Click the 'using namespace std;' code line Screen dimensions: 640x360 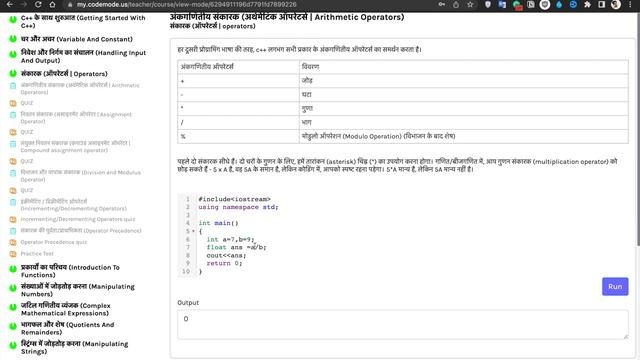[x=238, y=207]
